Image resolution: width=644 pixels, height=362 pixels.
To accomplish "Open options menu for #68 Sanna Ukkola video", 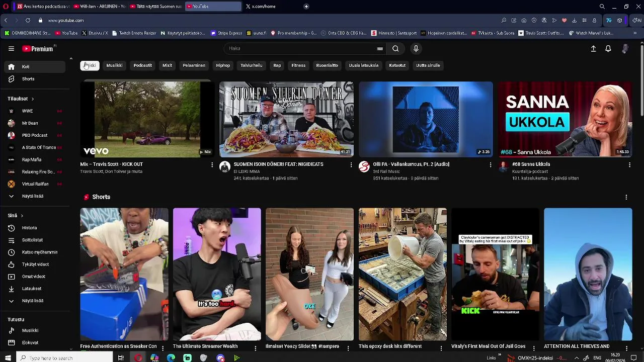I will 629,165.
